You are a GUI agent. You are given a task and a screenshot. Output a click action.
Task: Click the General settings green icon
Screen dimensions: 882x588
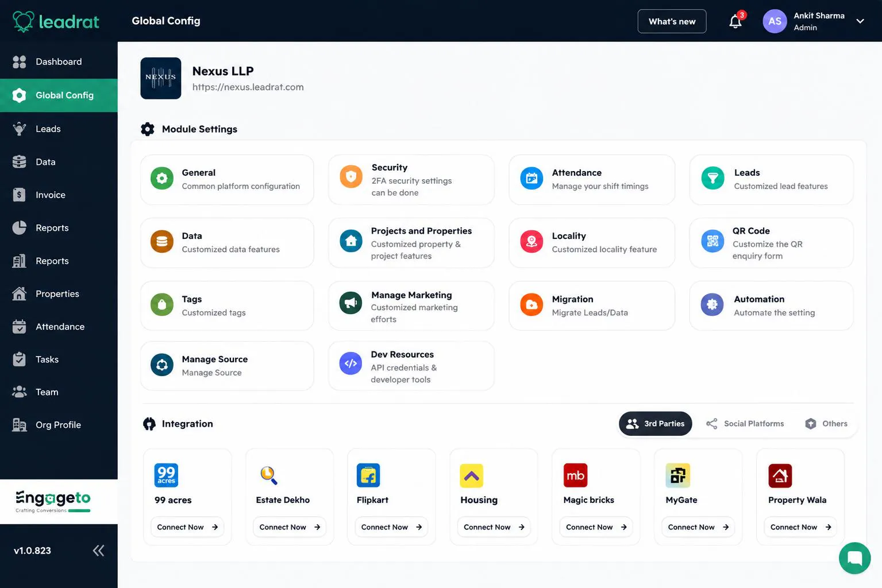click(x=162, y=179)
